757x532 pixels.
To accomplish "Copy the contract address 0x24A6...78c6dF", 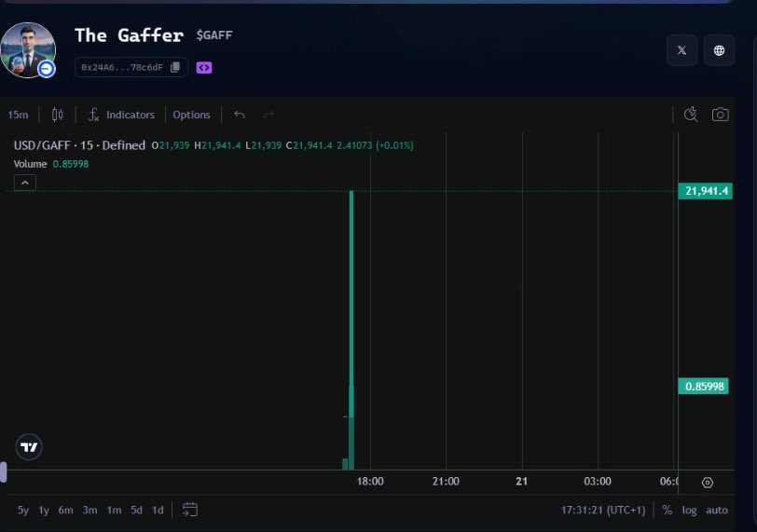I will tap(175, 67).
